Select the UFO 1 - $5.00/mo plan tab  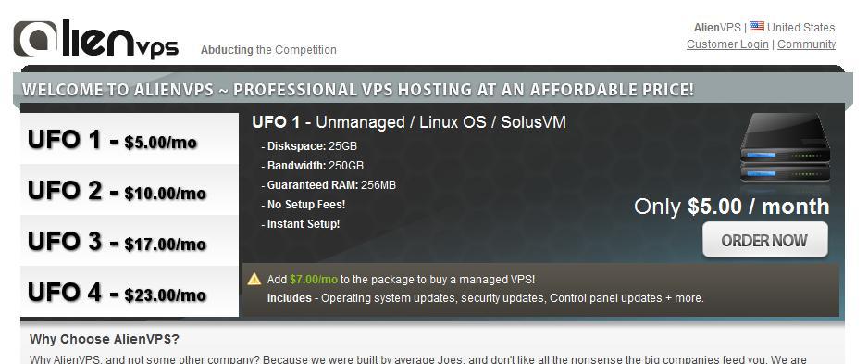coord(130,139)
